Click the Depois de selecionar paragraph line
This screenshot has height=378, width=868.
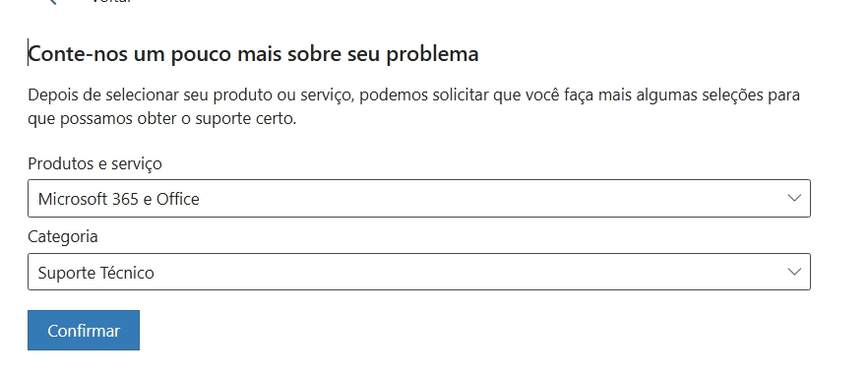click(x=413, y=95)
